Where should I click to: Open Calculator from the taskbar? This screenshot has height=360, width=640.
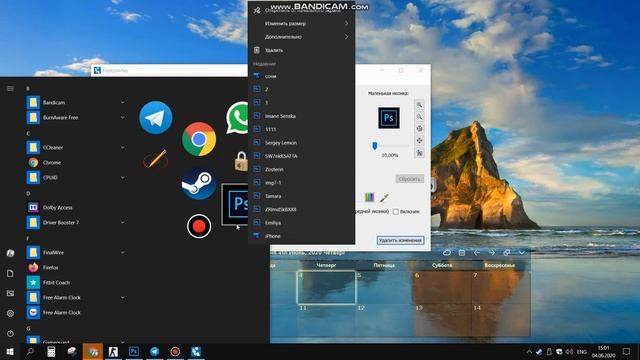point(51,351)
